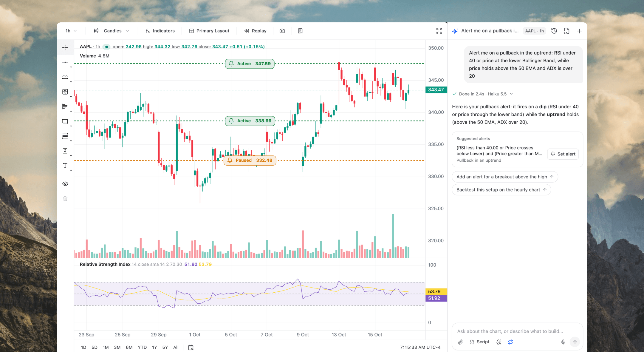Open the Indicators menu

160,31
